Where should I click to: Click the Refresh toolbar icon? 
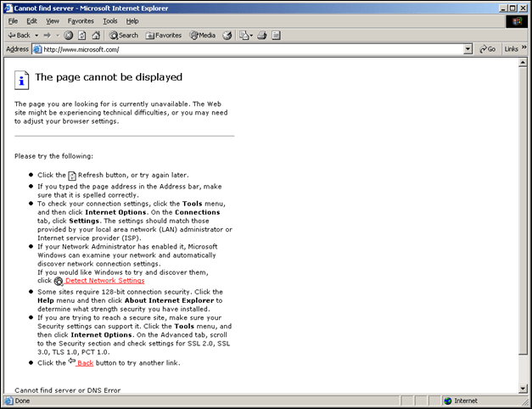[x=82, y=36]
